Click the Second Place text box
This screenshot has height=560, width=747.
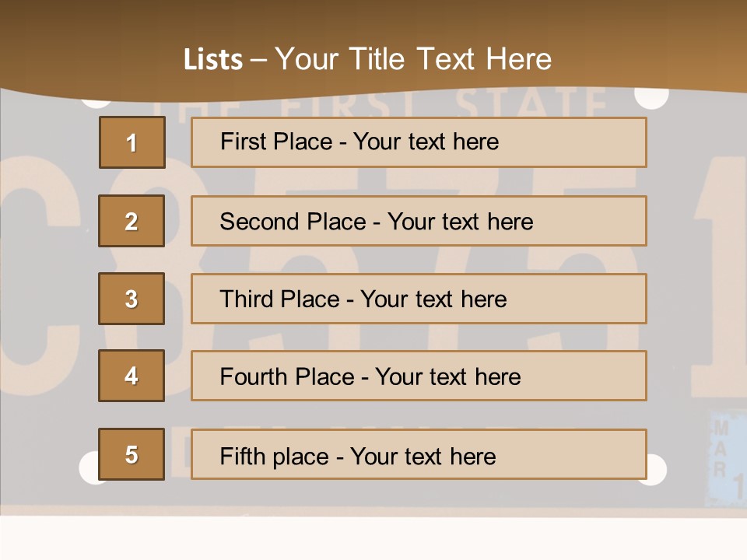419,221
